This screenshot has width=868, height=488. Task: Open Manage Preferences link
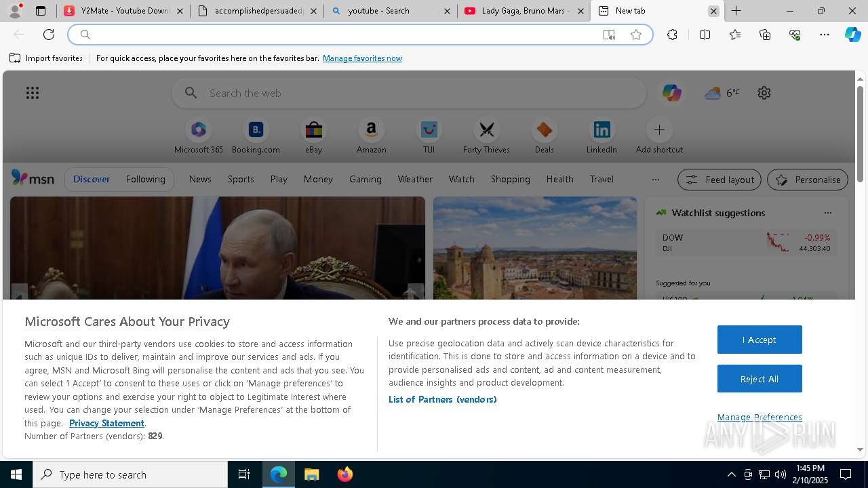pos(759,417)
